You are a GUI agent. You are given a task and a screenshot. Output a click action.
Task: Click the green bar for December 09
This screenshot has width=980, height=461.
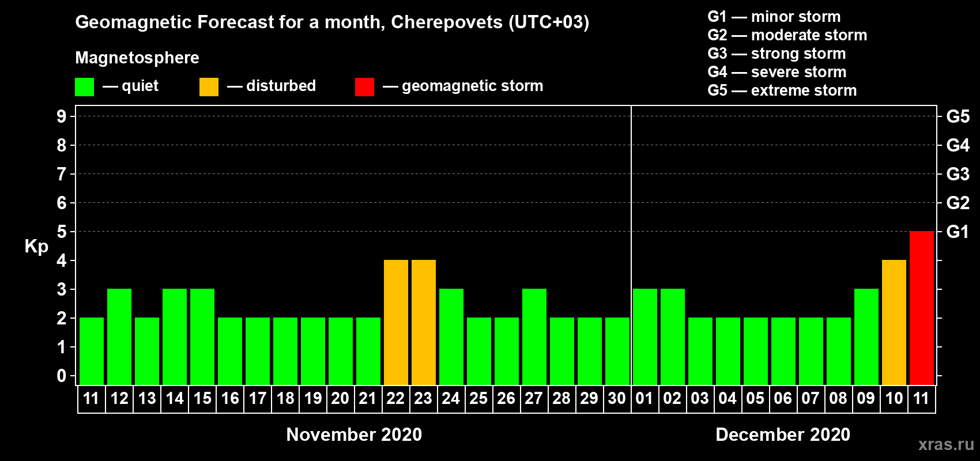866,337
